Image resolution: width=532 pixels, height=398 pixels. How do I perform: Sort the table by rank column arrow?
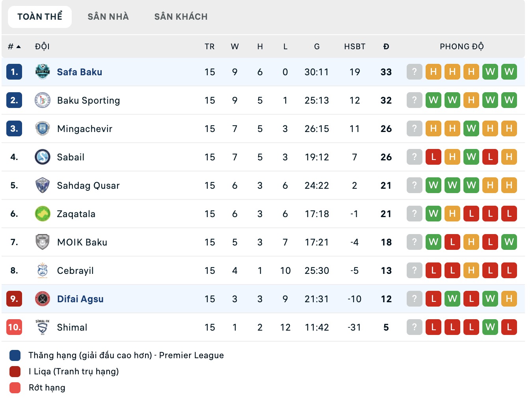(x=18, y=46)
